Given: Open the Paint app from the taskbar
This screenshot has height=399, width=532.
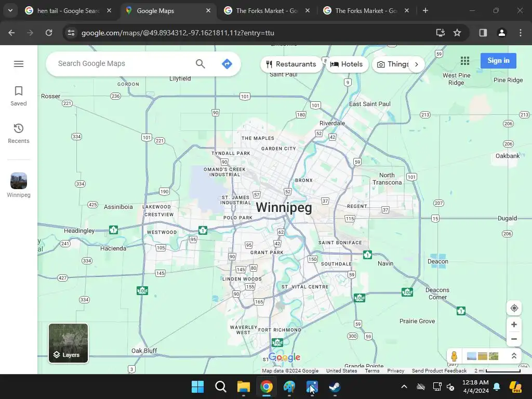Looking at the screenshot, I should pyautogui.click(x=289, y=387).
